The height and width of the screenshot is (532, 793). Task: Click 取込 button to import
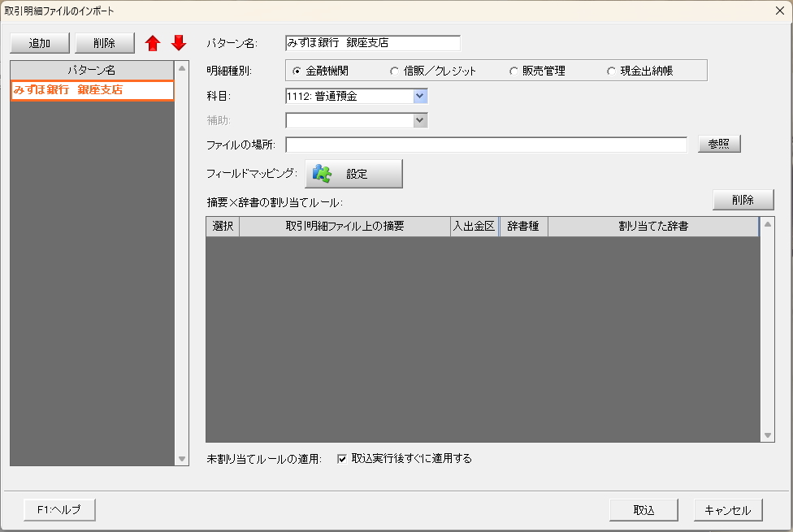[x=643, y=510]
